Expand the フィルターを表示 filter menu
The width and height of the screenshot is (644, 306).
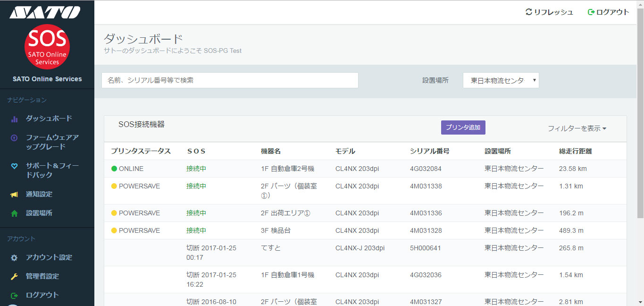click(577, 128)
